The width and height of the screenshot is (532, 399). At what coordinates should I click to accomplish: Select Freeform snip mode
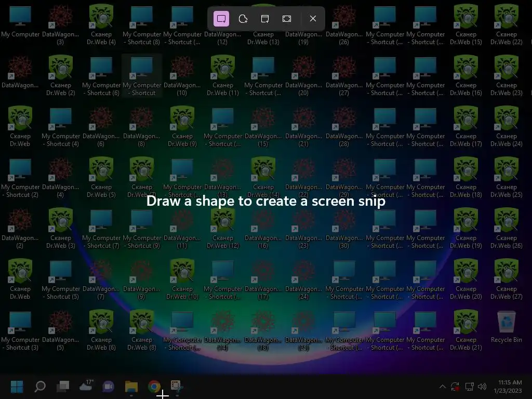tap(243, 19)
